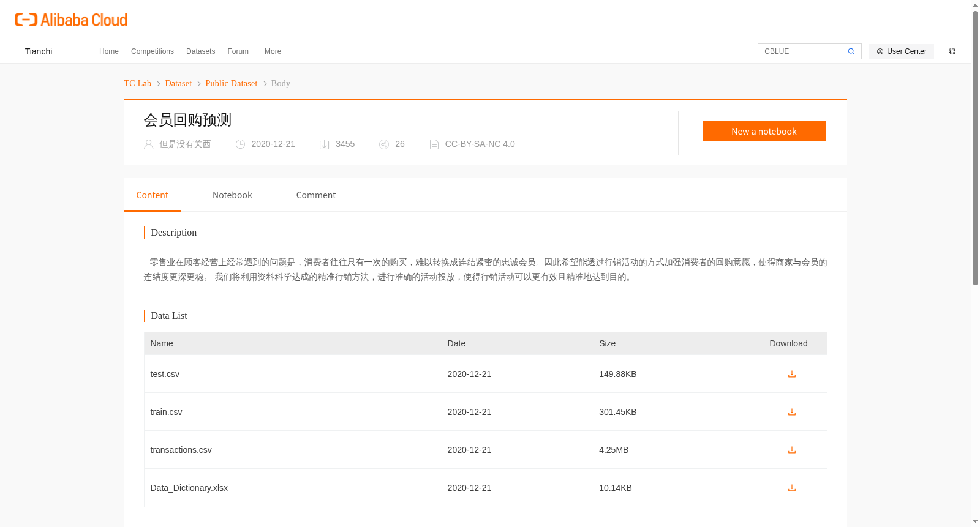Image resolution: width=980 pixels, height=527 pixels.
Task: Click the search magnifier icon
Action: coord(851,51)
